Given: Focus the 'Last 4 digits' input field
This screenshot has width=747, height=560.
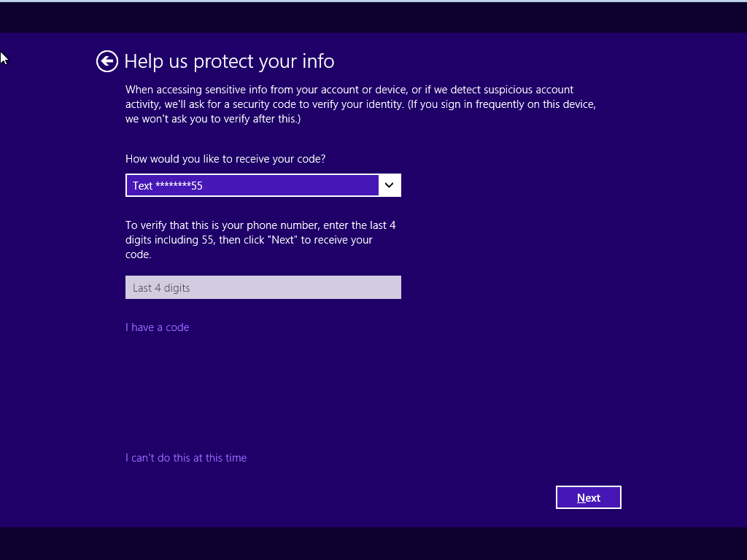Looking at the screenshot, I should click(x=263, y=287).
